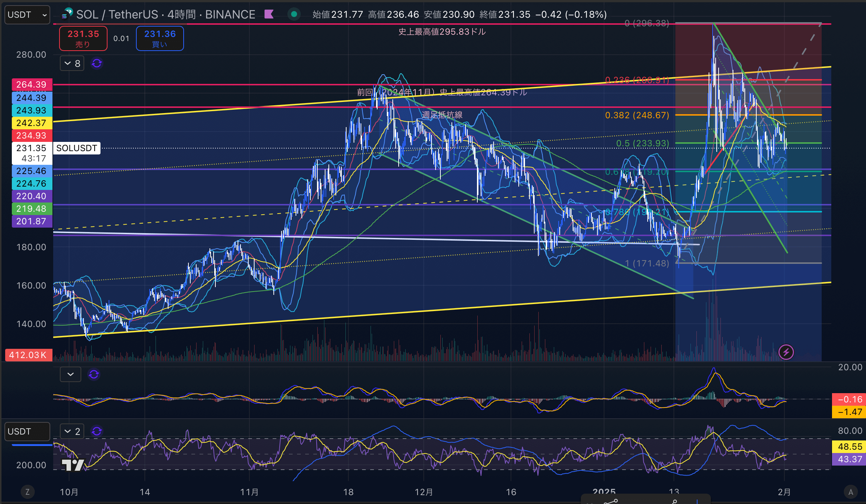Screen dimensions: 866x504
Task: Select the 242.37 yellow price label
Action: tap(32, 123)
